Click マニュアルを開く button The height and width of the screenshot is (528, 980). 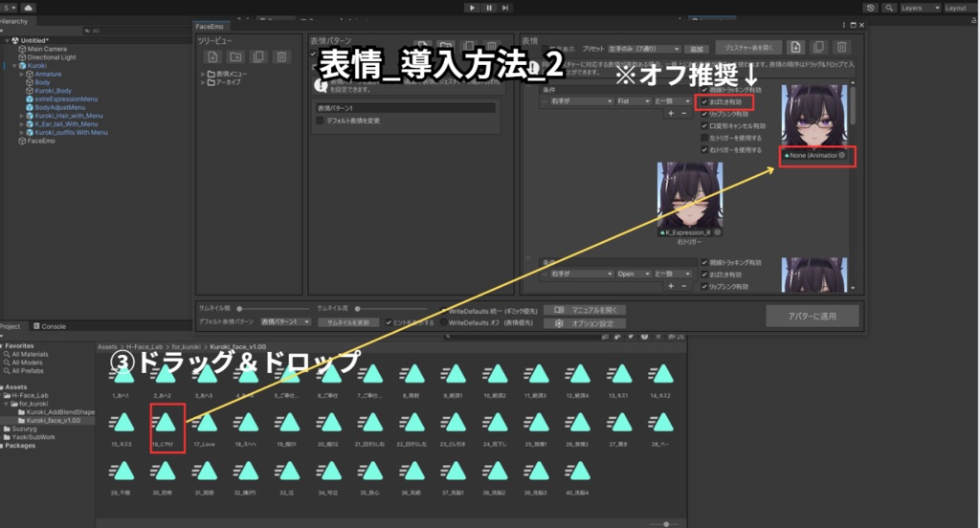tap(585, 310)
